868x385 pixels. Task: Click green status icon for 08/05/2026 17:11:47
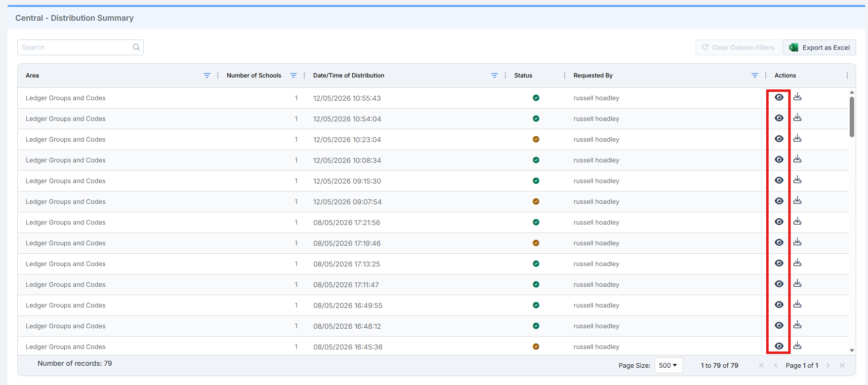(x=536, y=284)
